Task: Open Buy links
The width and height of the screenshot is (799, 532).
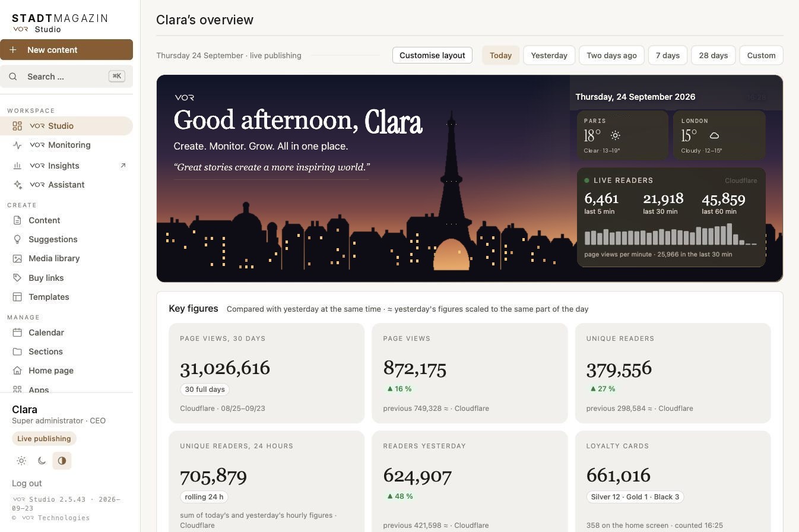Action: (66, 278)
